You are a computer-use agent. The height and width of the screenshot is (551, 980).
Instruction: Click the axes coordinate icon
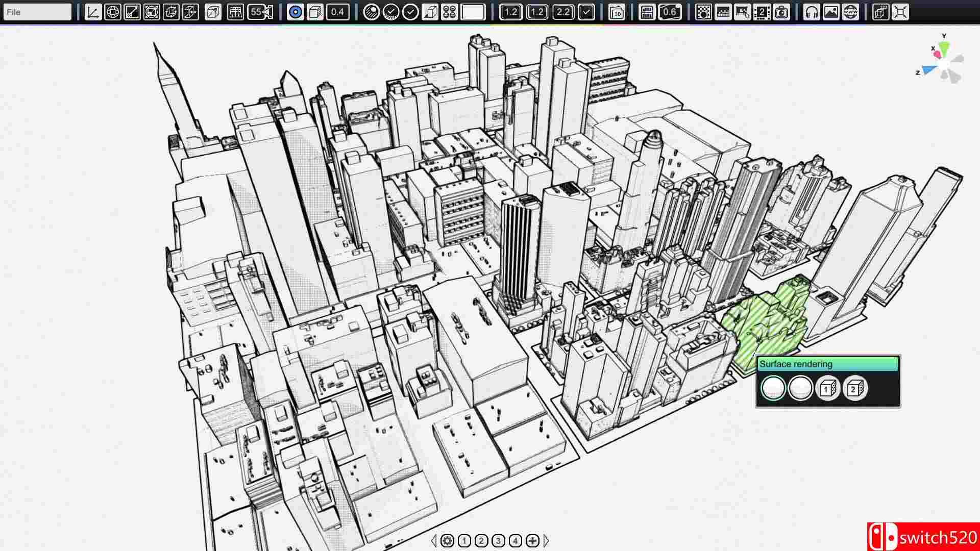(x=93, y=12)
